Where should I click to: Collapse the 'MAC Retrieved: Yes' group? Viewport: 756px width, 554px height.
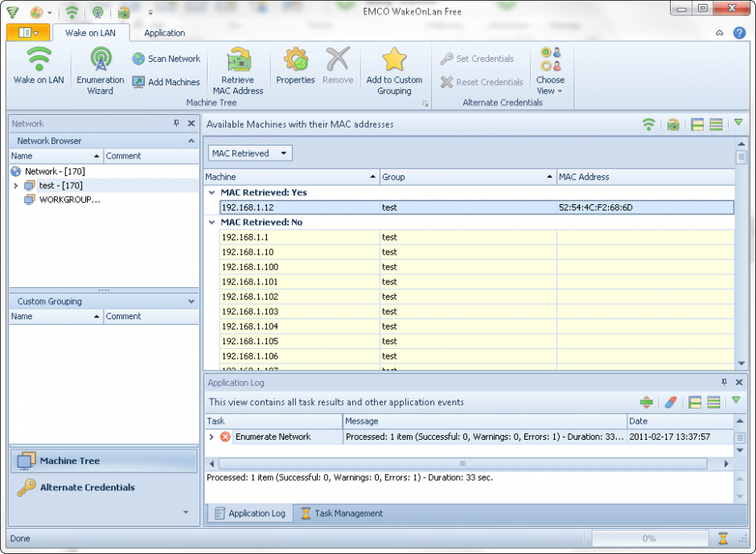[212, 192]
